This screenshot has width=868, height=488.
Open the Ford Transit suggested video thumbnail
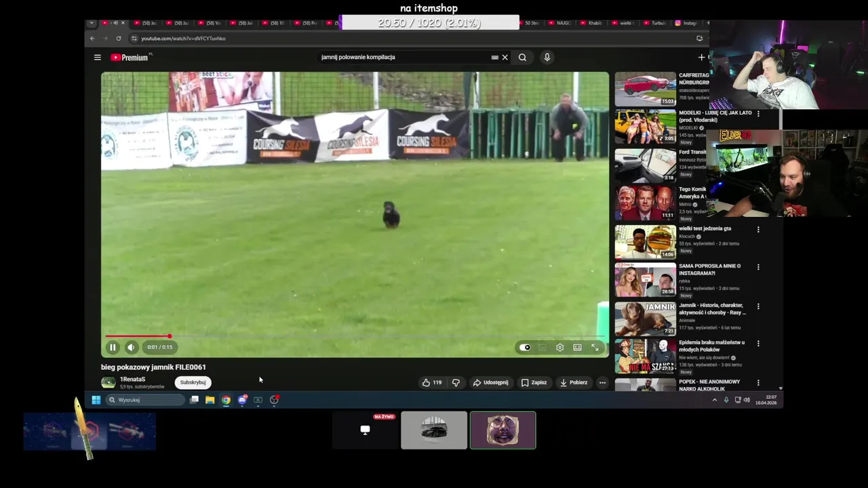645,165
